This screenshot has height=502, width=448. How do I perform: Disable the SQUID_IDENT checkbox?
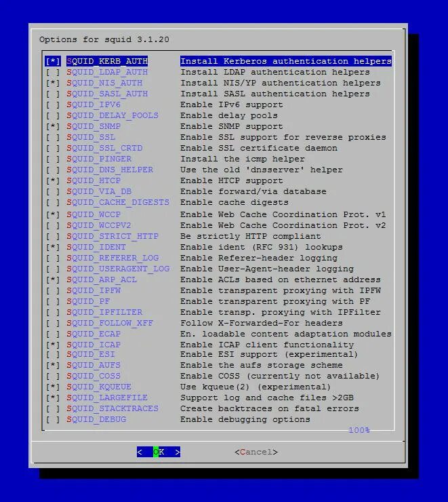coord(53,248)
